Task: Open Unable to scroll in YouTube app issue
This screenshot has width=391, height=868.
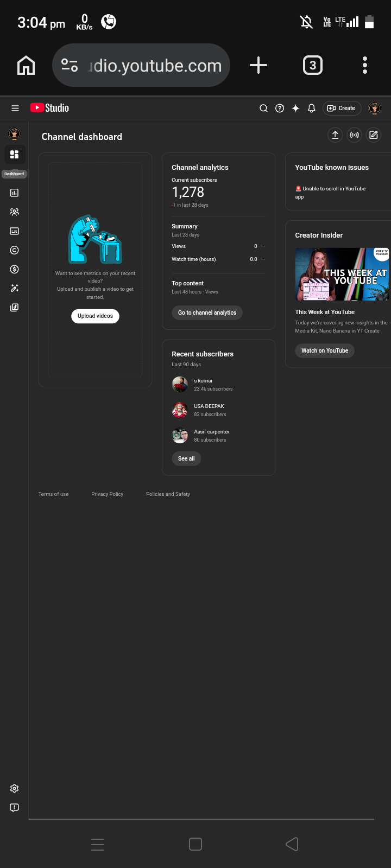Action: (x=330, y=193)
